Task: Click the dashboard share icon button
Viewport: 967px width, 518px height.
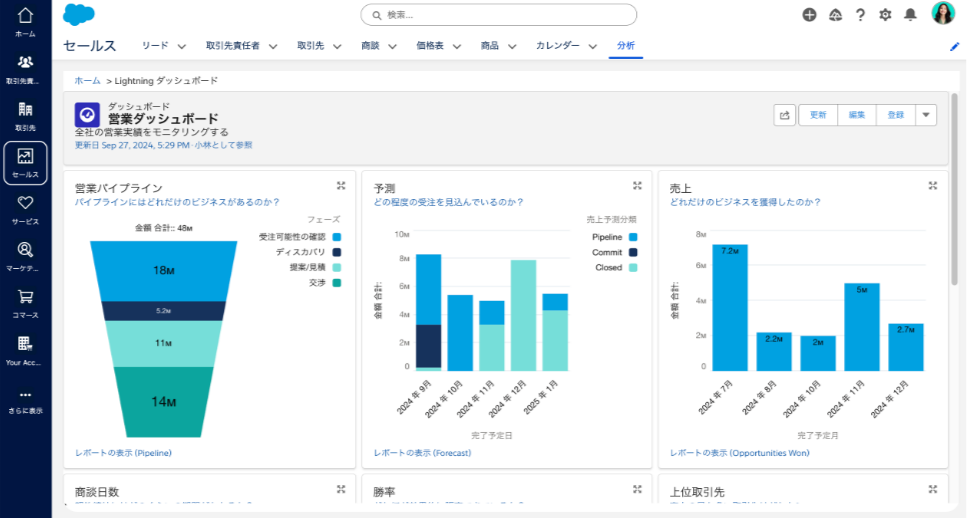Action: click(785, 115)
